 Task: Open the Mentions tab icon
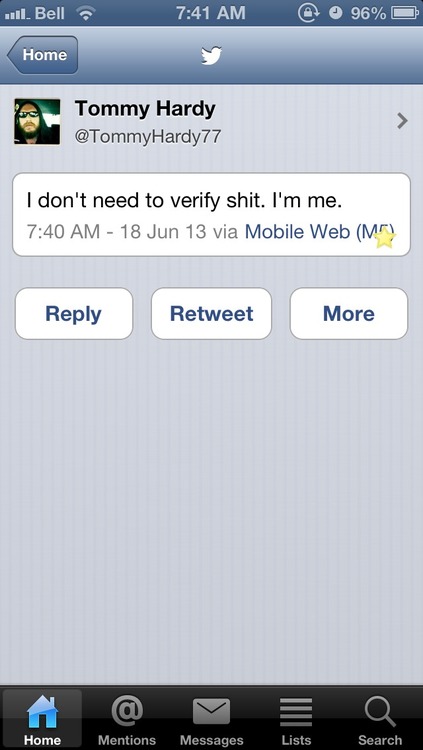pyautogui.click(x=127, y=711)
